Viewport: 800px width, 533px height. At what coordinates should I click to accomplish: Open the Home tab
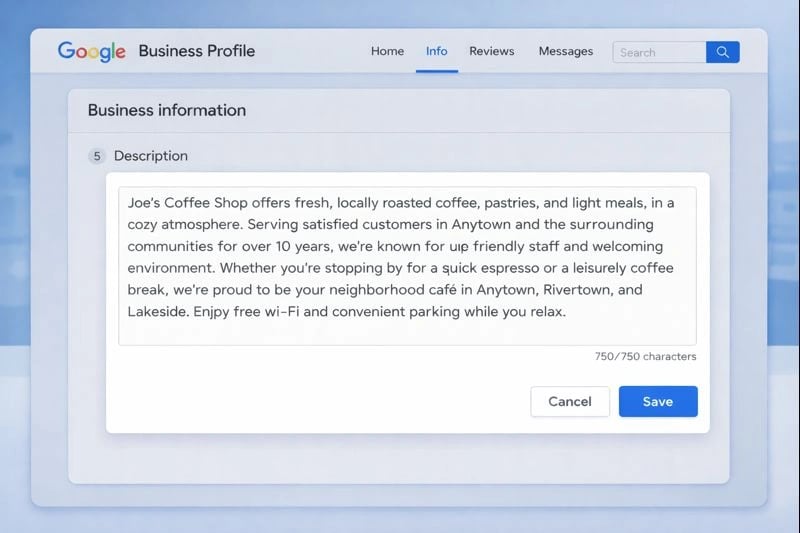[x=387, y=51]
